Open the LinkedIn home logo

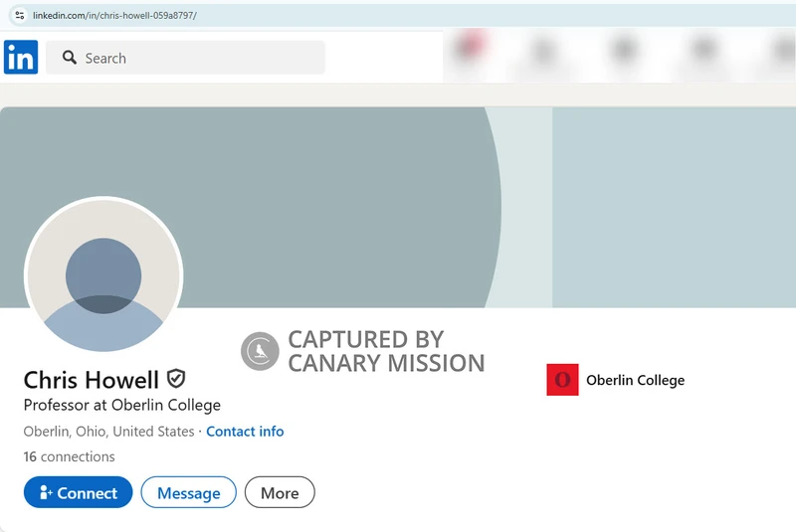click(21, 58)
